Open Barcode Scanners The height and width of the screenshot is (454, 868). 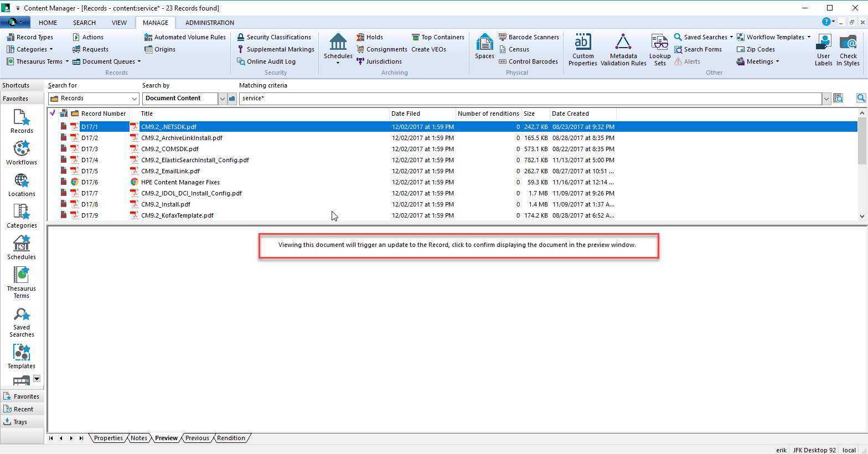pyautogui.click(x=529, y=37)
